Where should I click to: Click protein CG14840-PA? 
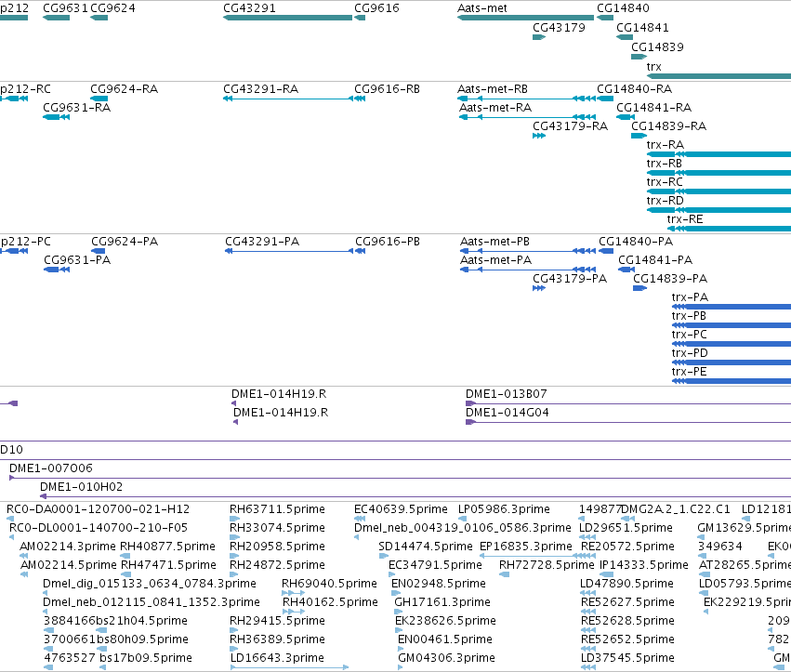pyautogui.click(x=636, y=242)
